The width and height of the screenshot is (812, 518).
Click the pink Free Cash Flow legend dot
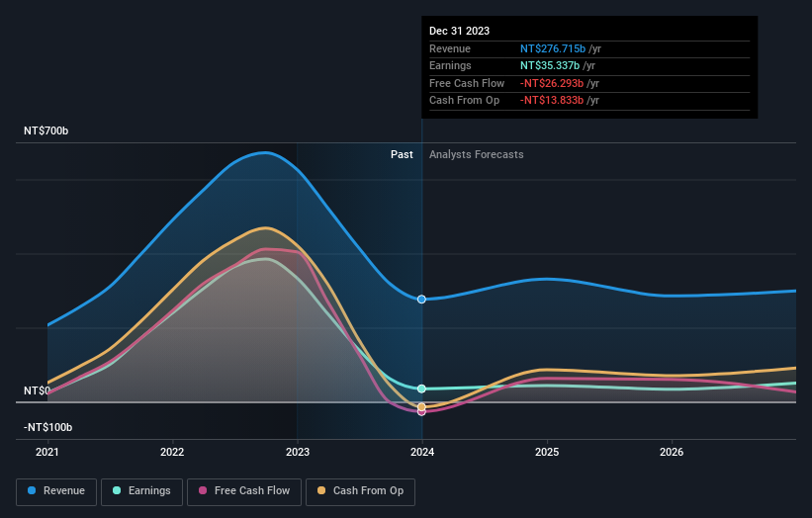point(203,490)
